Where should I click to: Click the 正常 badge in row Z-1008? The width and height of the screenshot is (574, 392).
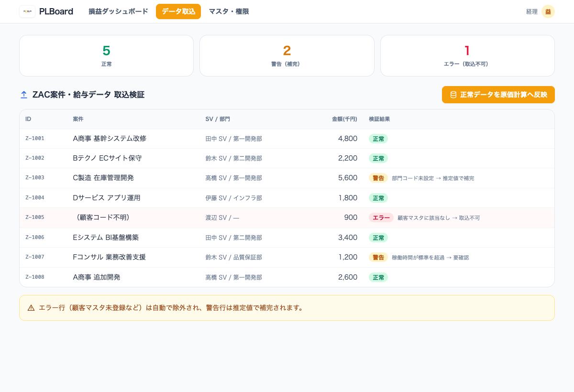(x=378, y=277)
